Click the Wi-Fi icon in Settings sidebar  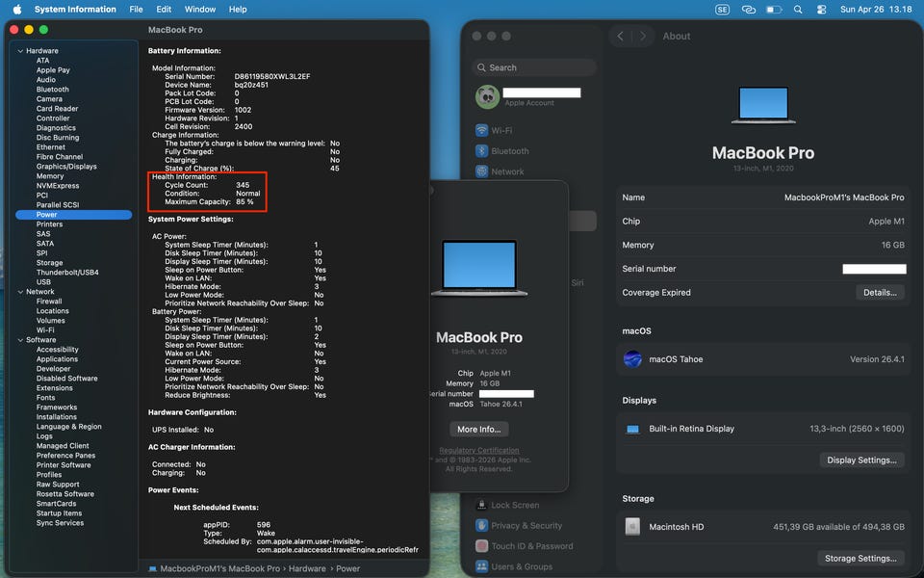481,130
